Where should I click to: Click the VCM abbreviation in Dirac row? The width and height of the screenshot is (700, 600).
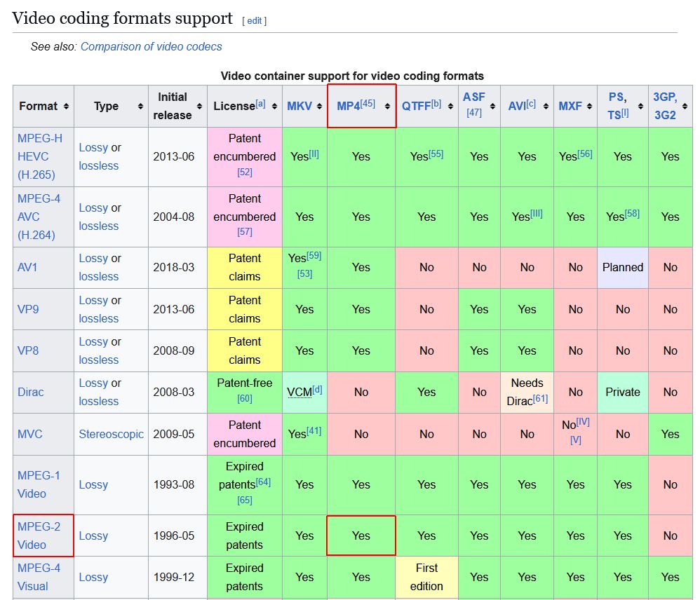[299, 392]
